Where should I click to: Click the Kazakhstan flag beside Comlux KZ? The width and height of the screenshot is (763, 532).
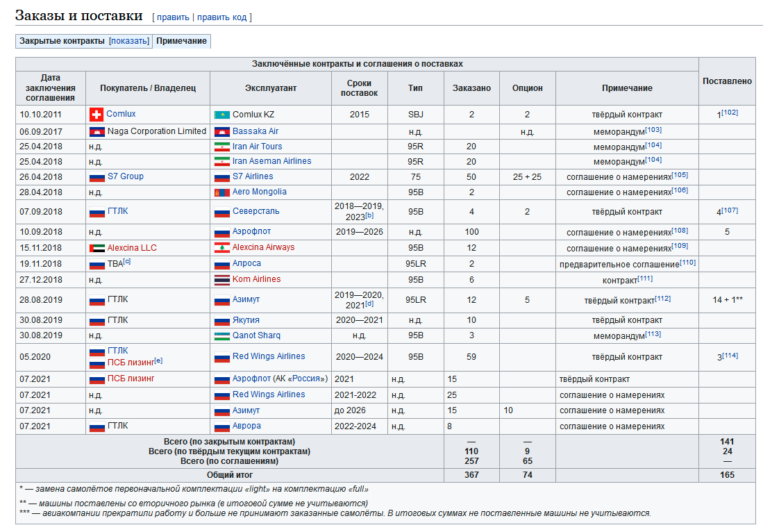[222, 115]
